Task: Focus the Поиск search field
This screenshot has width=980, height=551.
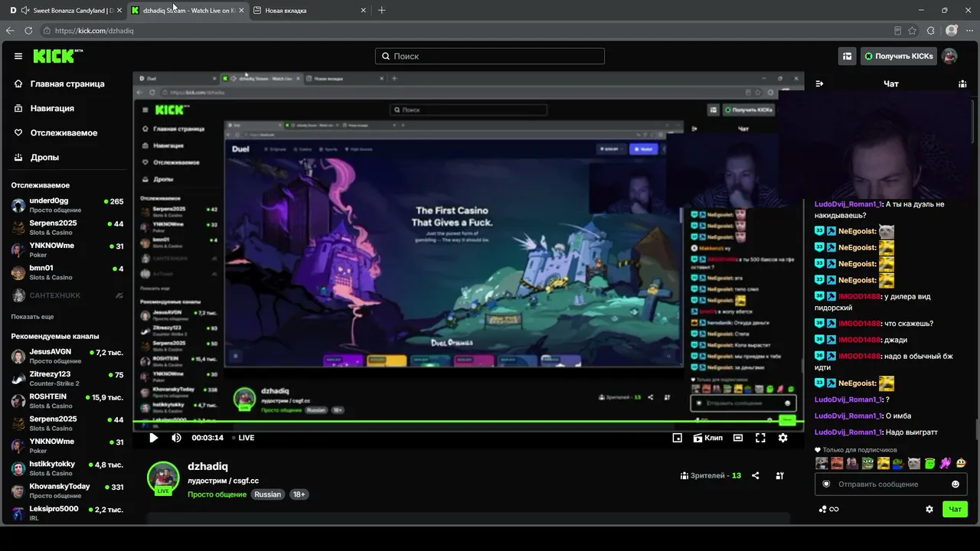Action: (490, 56)
